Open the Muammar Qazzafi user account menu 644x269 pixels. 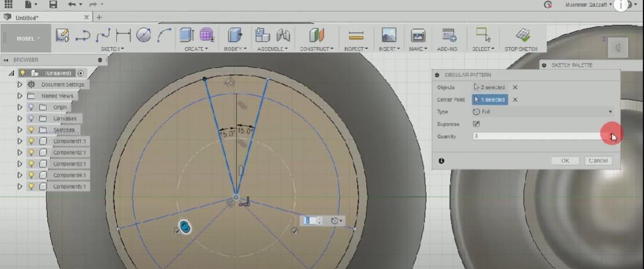[589, 5]
